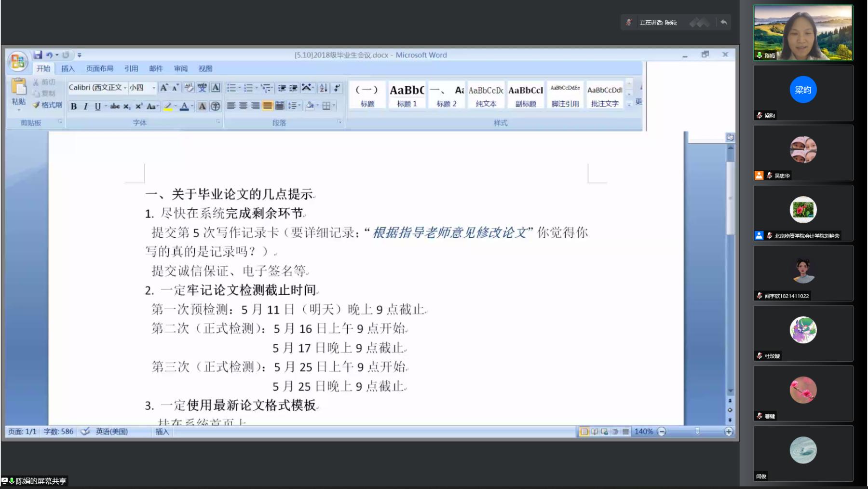868x489 pixels.
Task: Click the zoom in plus button
Action: [729, 432]
